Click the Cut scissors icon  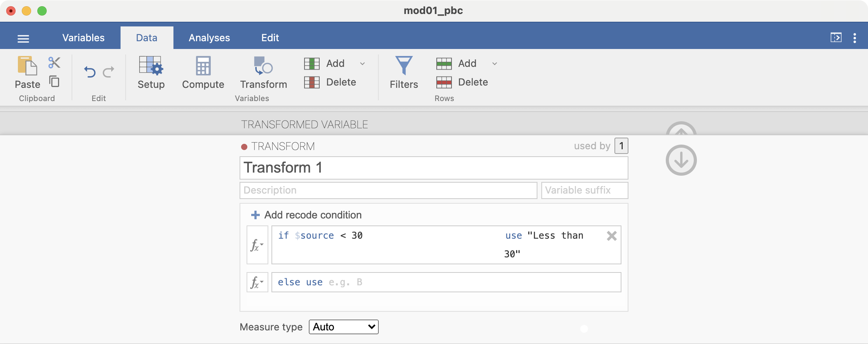coord(54,63)
